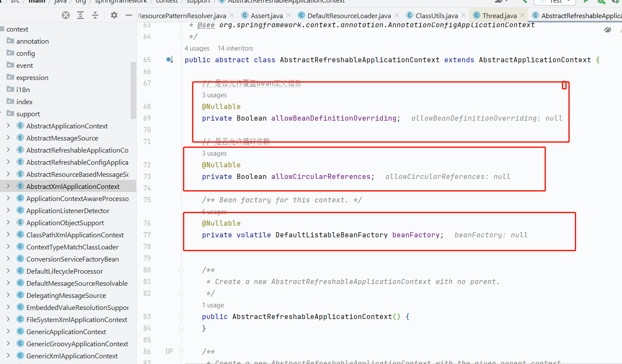Toggle the reader mode eye icon in editor
This screenshot has height=364, width=622.
tap(608, 30)
